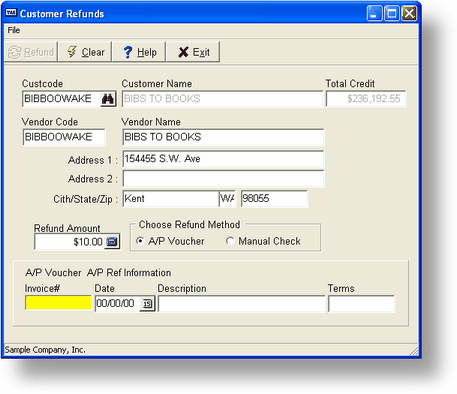Click the Vendor Name field
The width and height of the screenshot is (457, 394).
point(223,137)
